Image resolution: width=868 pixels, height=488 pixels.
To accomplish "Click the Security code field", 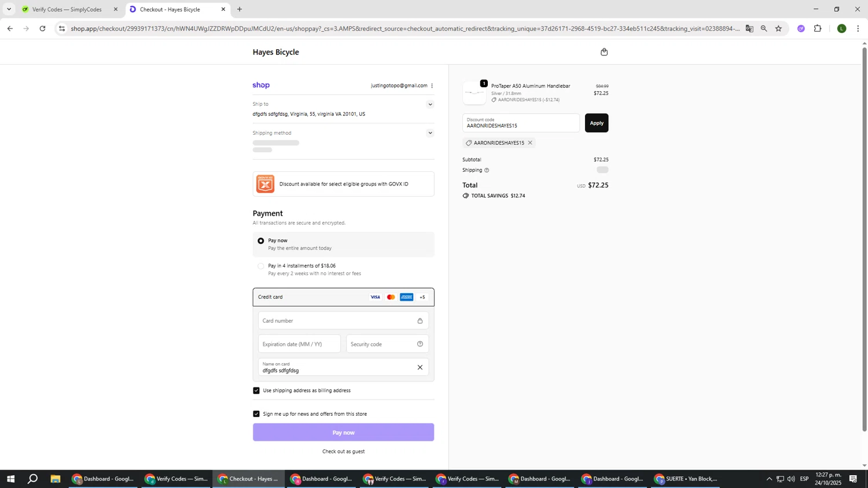I will [x=387, y=344].
